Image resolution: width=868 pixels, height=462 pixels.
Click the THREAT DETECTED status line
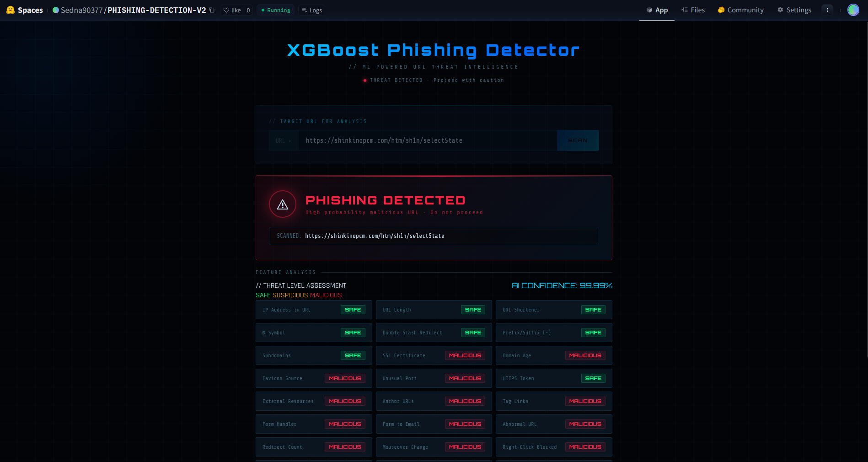click(x=434, y=80)
